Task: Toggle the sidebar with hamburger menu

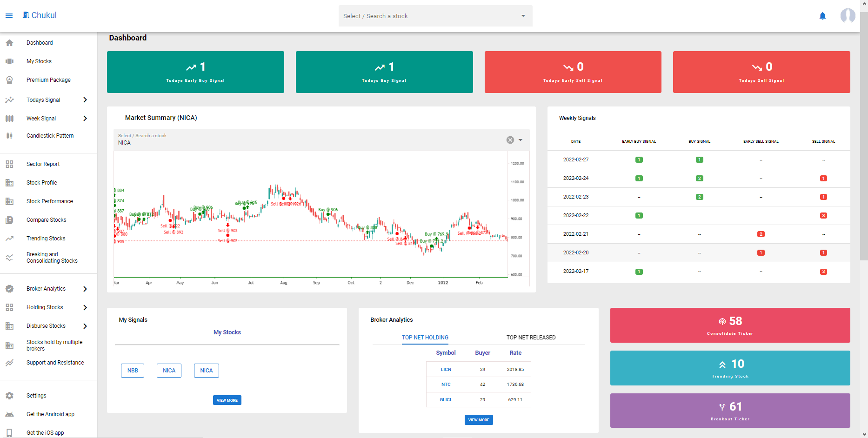Action: point(9,15)
